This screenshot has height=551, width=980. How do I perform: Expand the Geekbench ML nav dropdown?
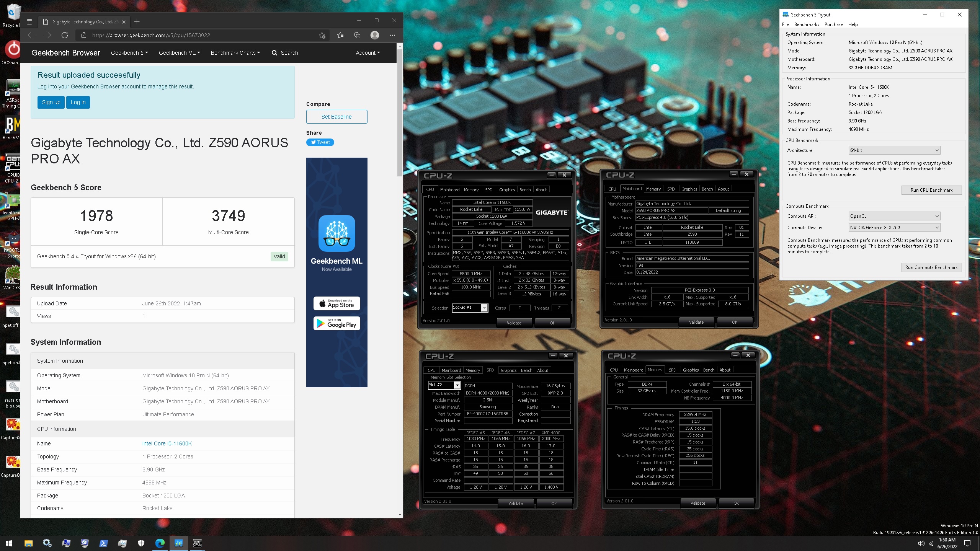pyautogui.click(x=179, y=53)
